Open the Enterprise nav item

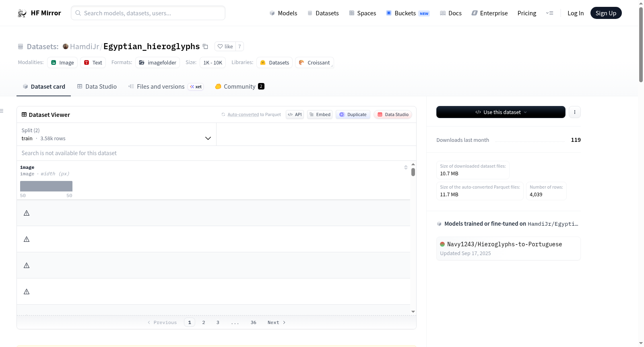pos(489,13)
